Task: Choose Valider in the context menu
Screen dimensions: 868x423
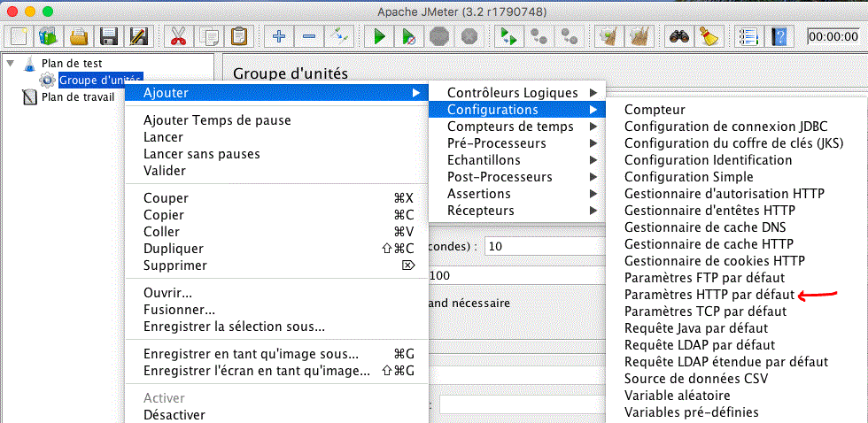Action: 276,170
